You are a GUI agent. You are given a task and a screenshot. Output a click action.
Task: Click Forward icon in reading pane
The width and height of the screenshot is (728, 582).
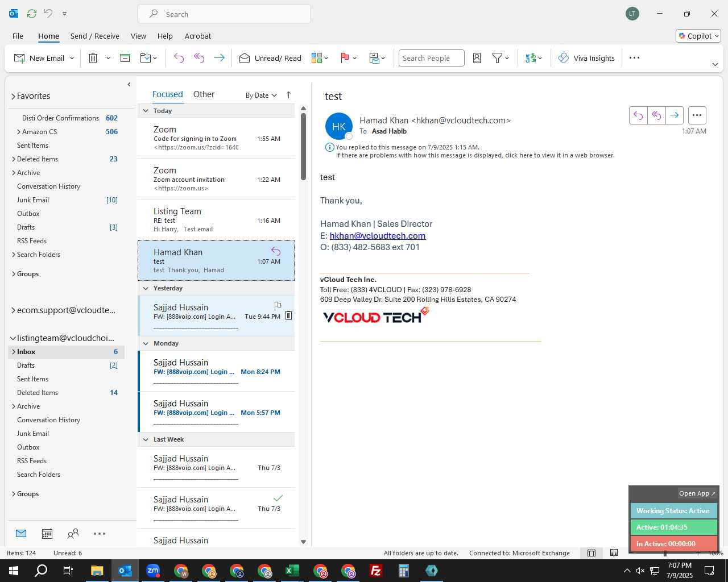coord(675,115)
